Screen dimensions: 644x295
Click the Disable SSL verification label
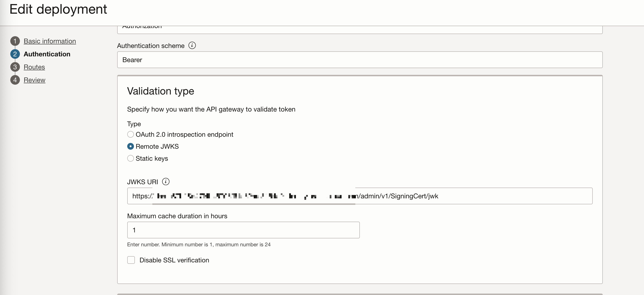tap(174, 260)
